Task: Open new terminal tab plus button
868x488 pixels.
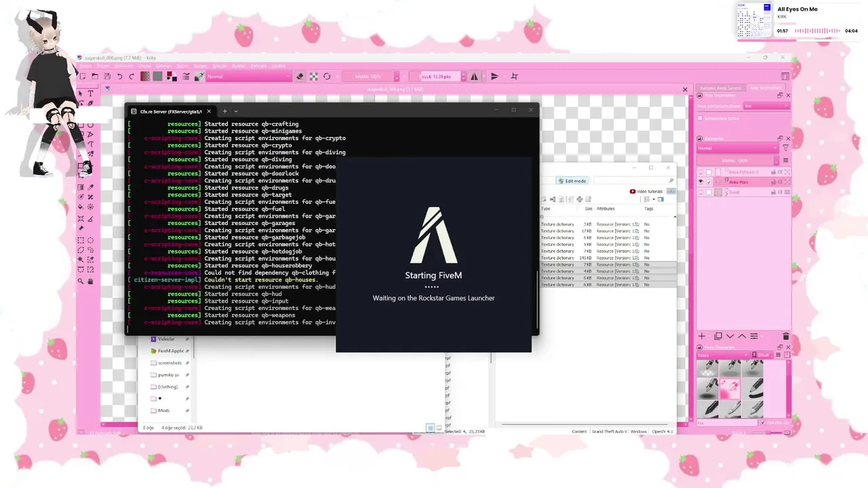Action: (x=224, y=111)
